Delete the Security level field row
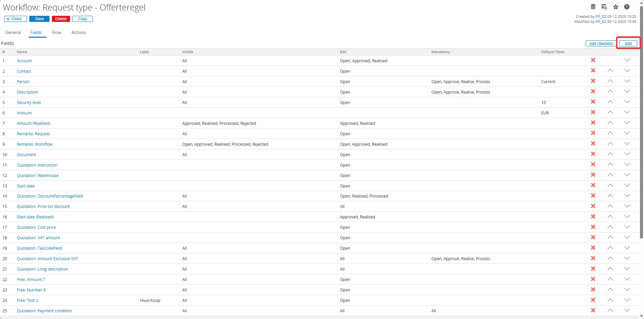Viewport: 644px width, 319px height. pyautogui.click(x=593, y=102)
